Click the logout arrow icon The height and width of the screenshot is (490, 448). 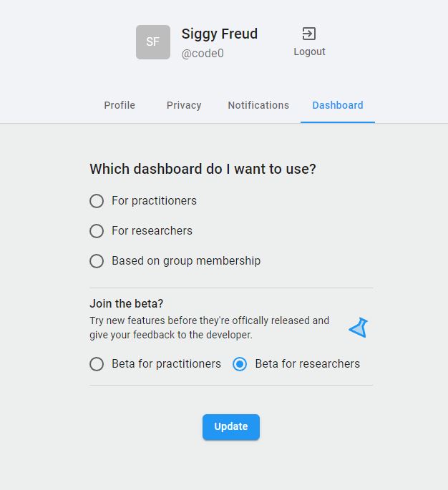coord(309,34)
